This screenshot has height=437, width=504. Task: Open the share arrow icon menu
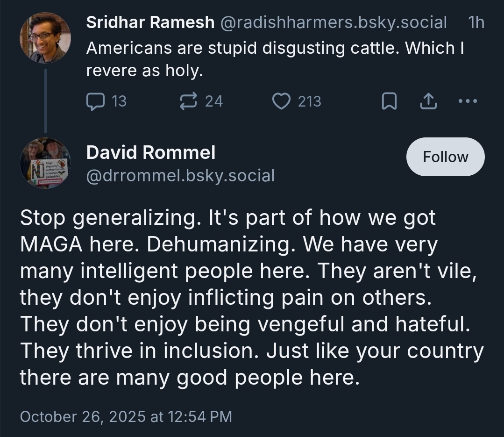(428, 101)
